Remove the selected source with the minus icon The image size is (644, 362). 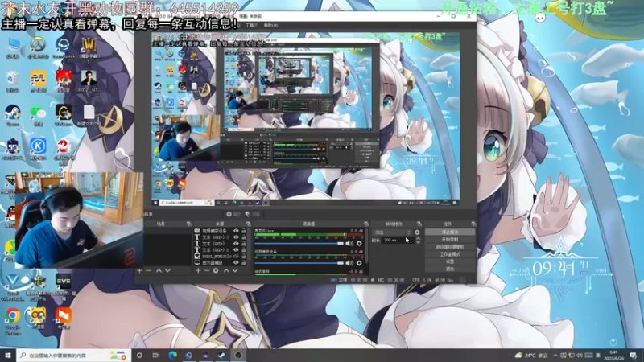207,271
